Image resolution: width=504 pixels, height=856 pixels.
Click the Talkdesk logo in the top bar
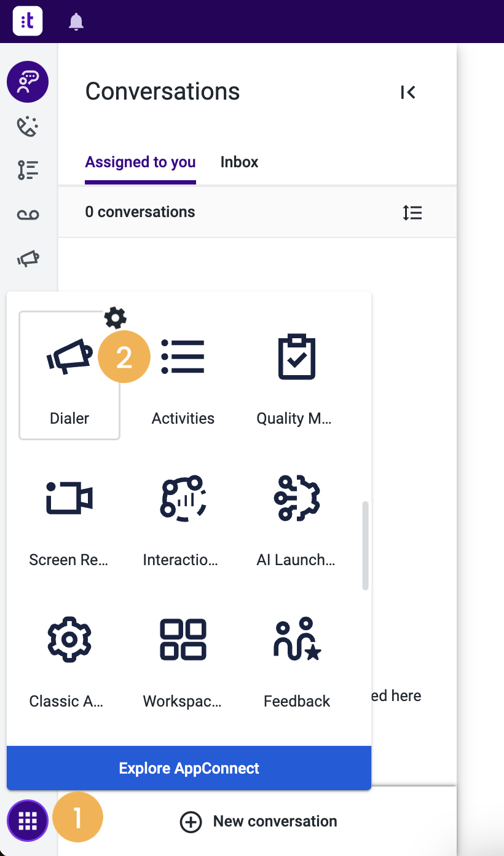[27, 21]
